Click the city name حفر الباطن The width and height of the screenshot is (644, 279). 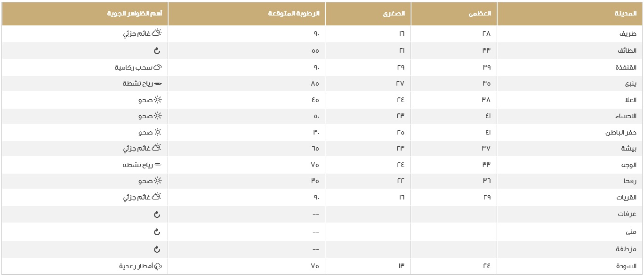pyautogui.click(x=621, y=133)
